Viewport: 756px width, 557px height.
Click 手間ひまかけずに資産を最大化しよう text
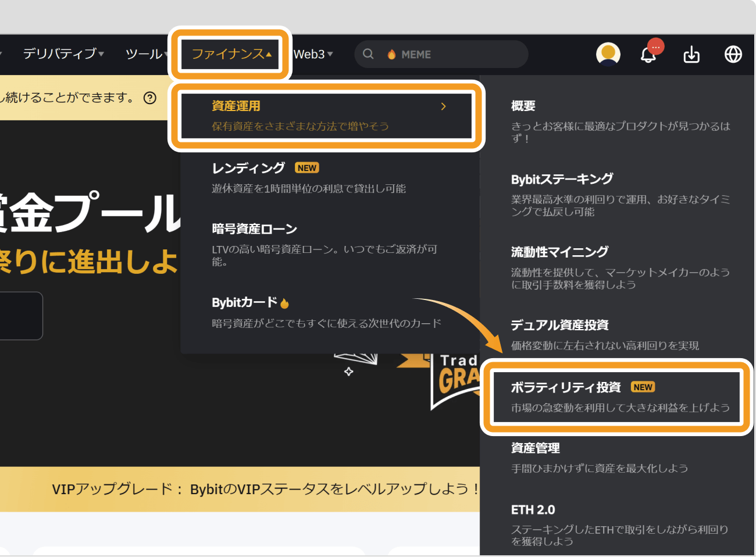[600, 469]
